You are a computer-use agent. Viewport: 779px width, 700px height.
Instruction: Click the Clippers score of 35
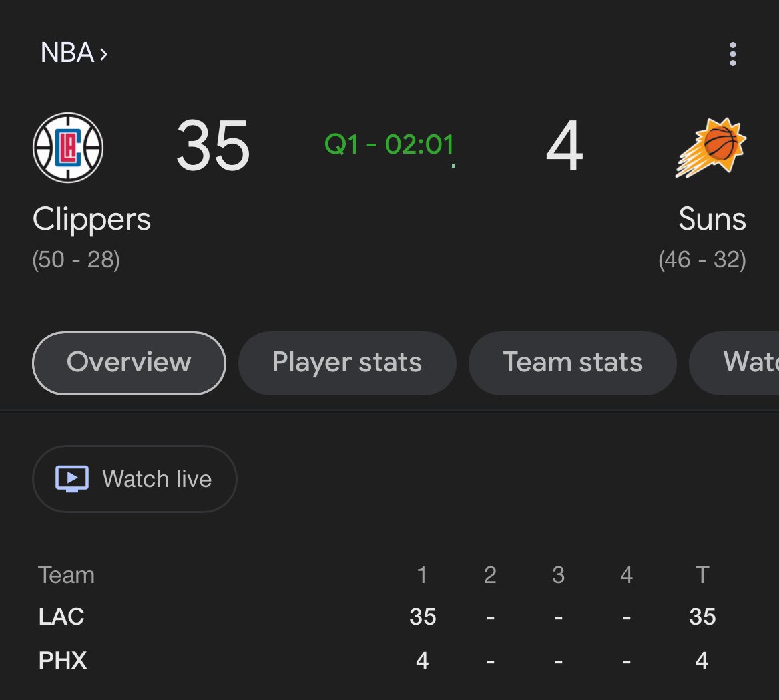(213, 146)
